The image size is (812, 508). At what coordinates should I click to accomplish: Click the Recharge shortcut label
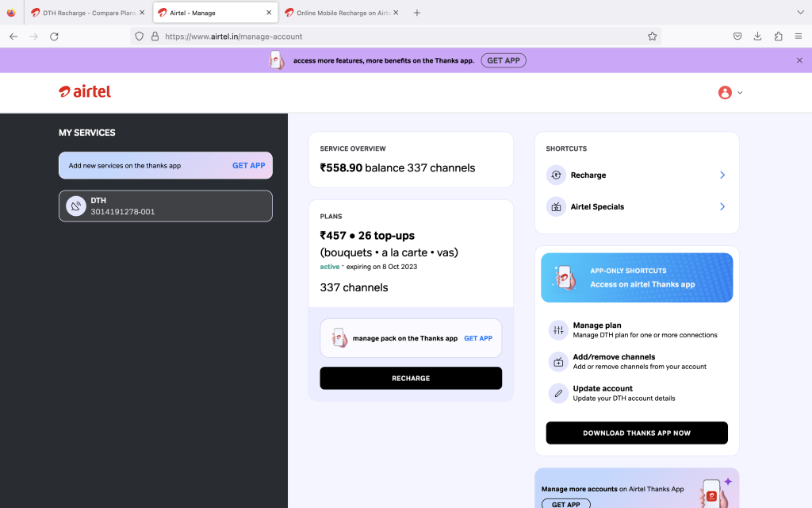pos(588,175)
